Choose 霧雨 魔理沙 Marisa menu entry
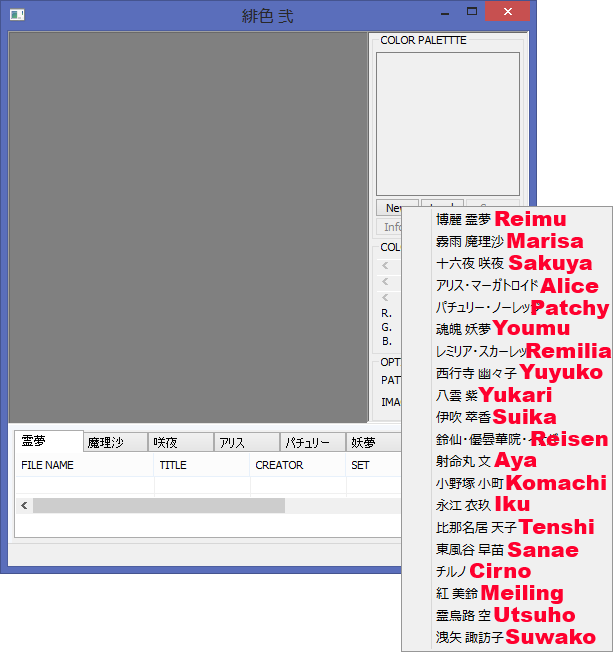Image resolution: width=613 pixels, height=652 pixels. (x=507, y=241)
